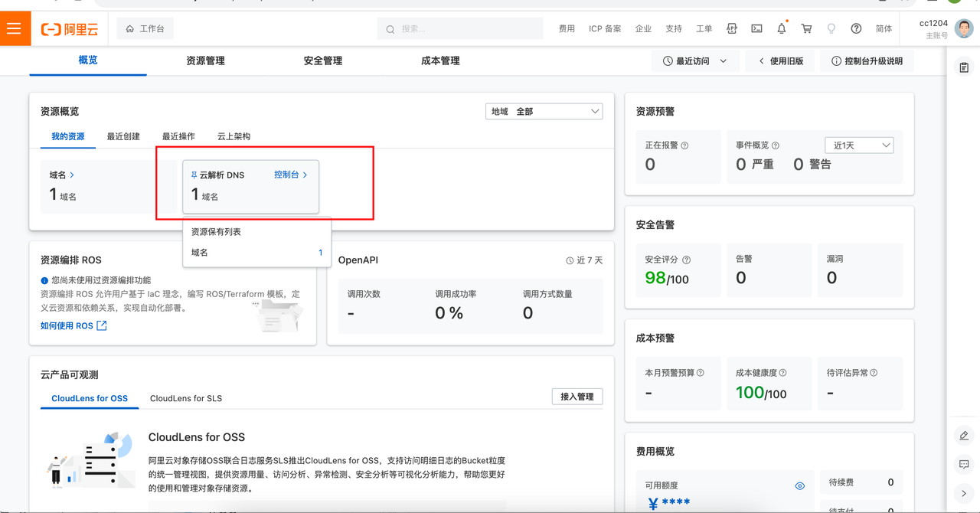Image resolution: width=980 pixels, height=513 pixels.
Task: Open the 近1天 time range dropdown
Action: [x=859, y=145]
